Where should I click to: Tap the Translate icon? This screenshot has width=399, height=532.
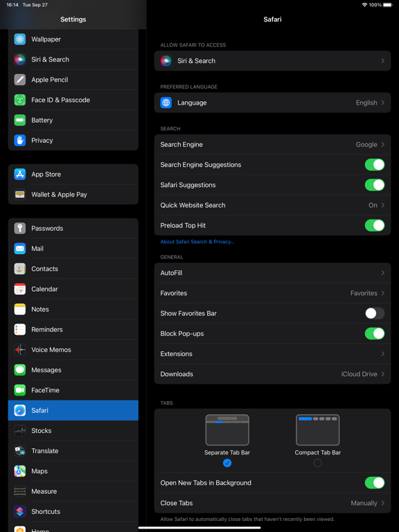pos(19,451)
